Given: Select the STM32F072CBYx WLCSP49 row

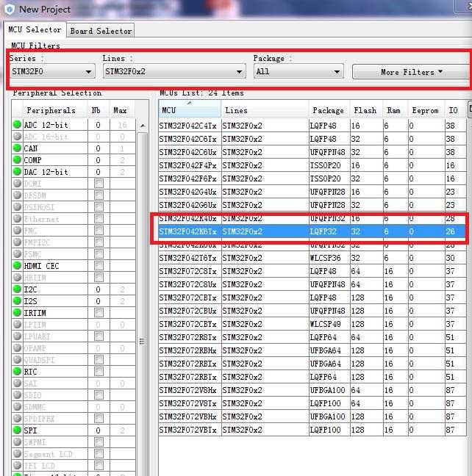Looking at the screenshot, I should coord(312,324).
